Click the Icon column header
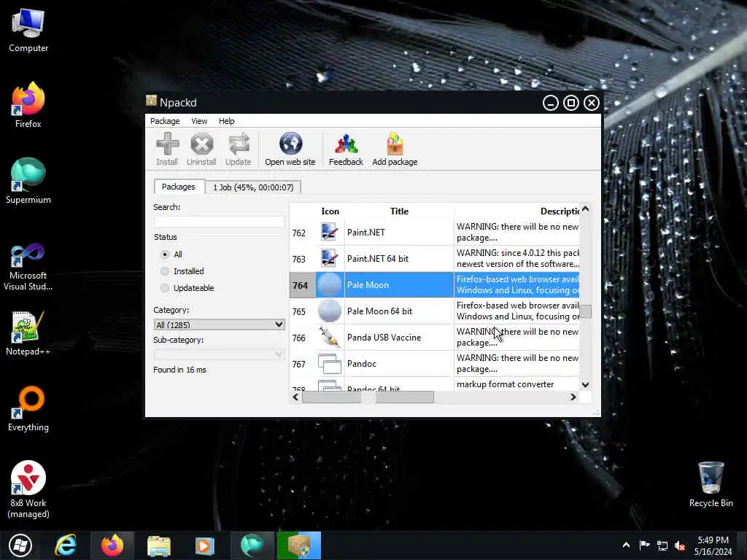Image resolution: width=747 pixels, height=560 pixels. tap(330, 211)
